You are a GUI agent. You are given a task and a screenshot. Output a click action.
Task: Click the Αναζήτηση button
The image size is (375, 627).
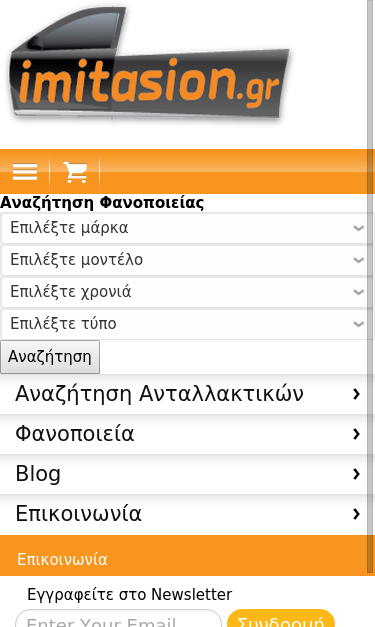click(50, 357)
